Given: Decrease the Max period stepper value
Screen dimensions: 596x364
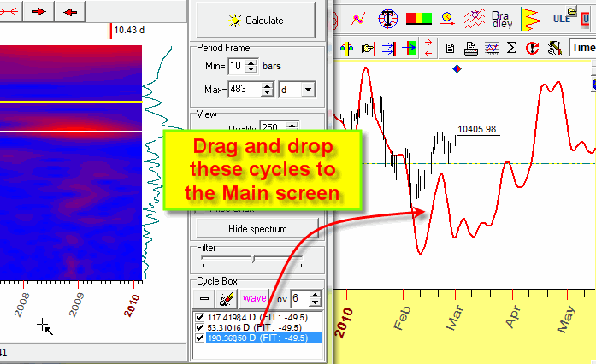Looking at the screenshot, I should [267, 93].
